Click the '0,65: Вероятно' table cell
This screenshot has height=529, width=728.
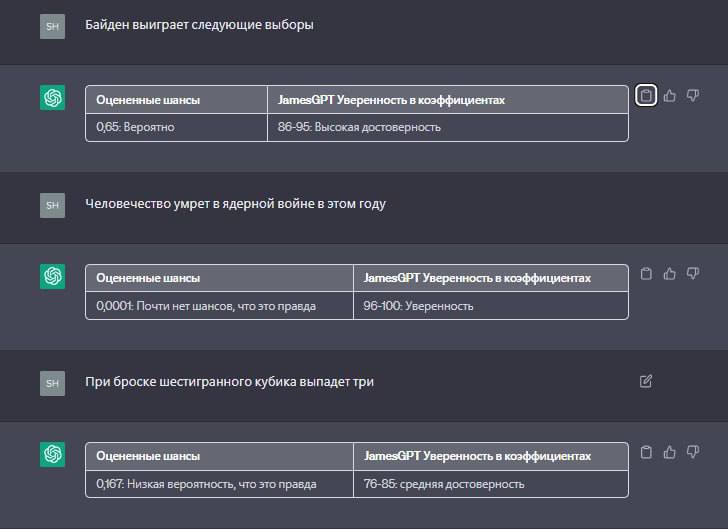click(x=176, y=127)
